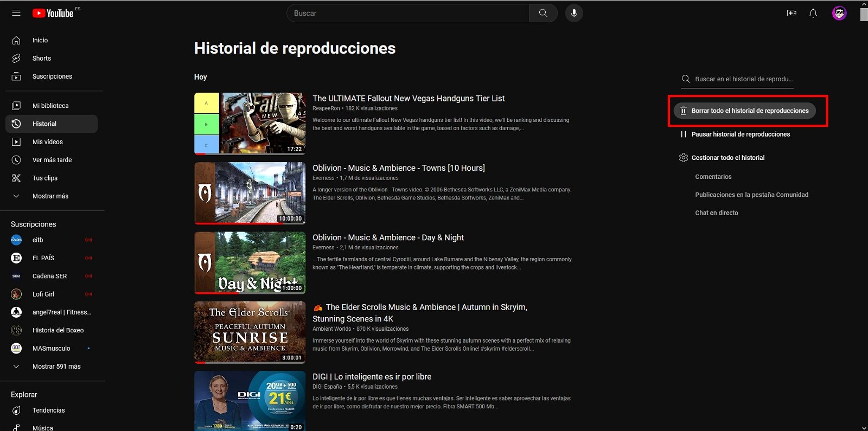Open EL PAÍS channel subscription
Image resolution: width=868 pixels, height=431 pixels.
click(52, 258)
